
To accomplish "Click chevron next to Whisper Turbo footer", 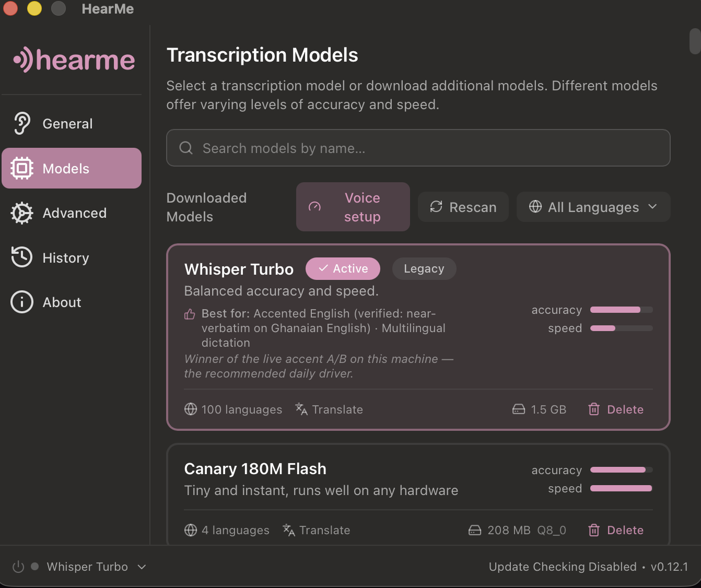I will coord(142,567).
